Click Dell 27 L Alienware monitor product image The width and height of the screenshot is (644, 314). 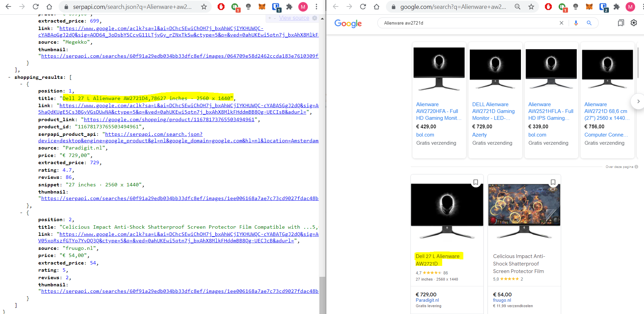(x=447, y=211)
